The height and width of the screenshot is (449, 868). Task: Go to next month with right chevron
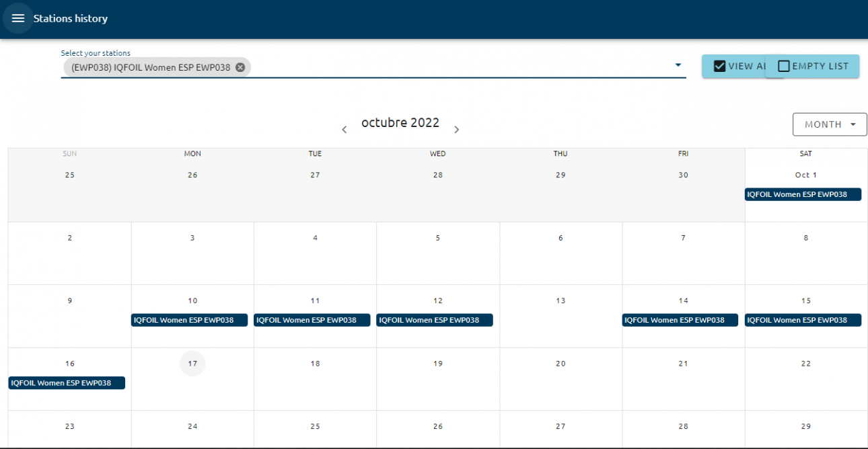[x=457, y=130]
